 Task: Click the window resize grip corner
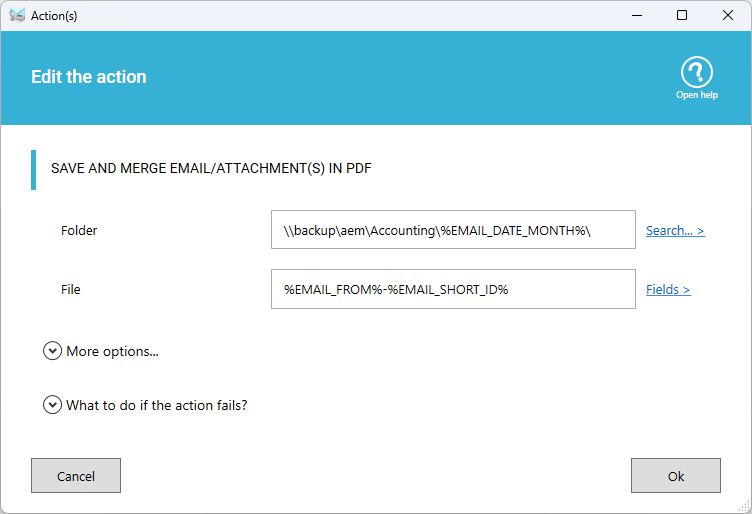pos(745,507)
